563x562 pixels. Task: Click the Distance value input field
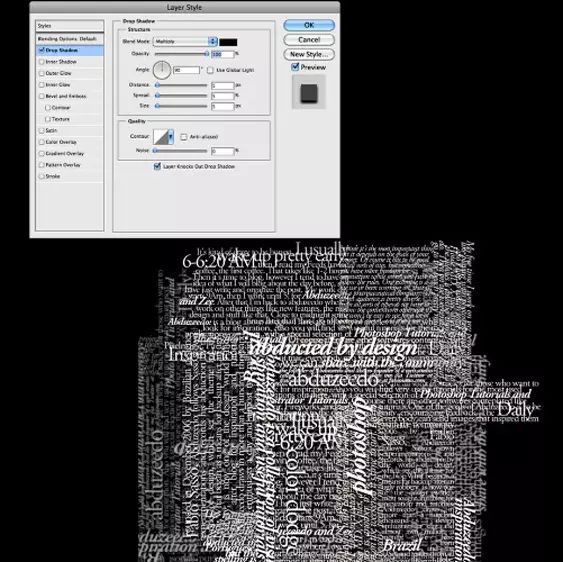coord(223,85)
